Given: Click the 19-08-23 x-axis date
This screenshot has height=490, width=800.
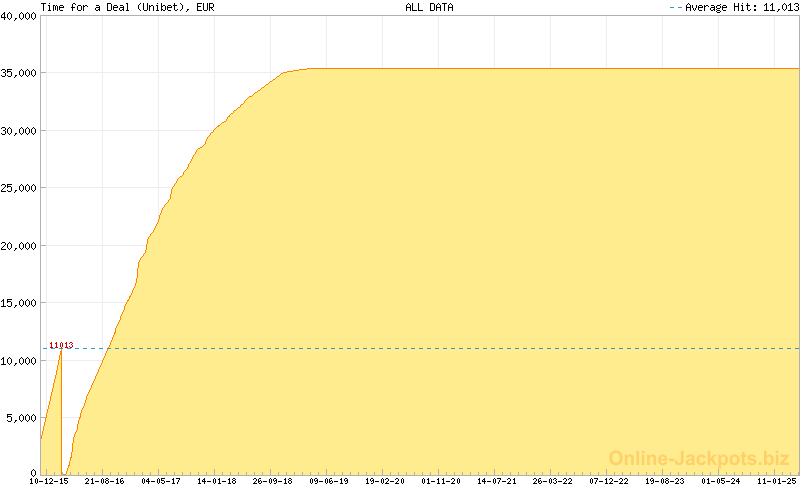Looking at the screenshot, I should coord(665,481).
